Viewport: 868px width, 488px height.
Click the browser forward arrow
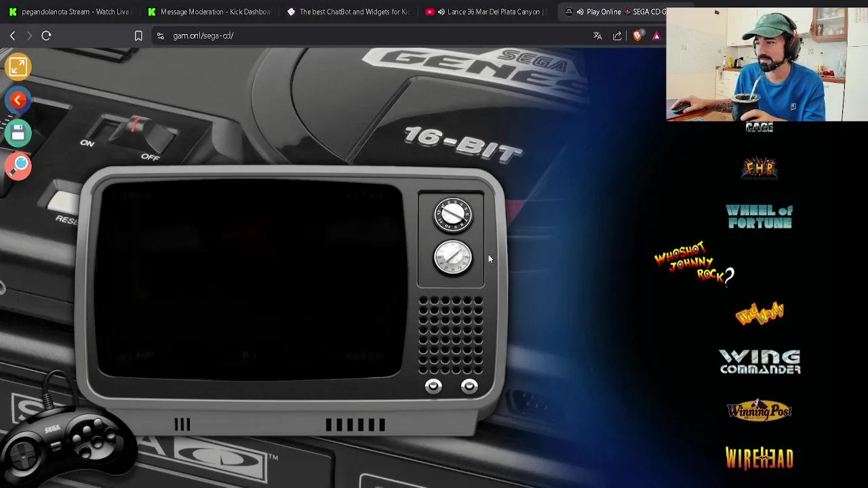[29, 36]
